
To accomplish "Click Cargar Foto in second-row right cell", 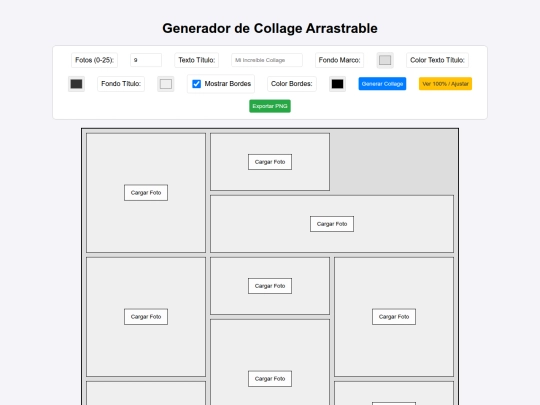I will point(394,316).
